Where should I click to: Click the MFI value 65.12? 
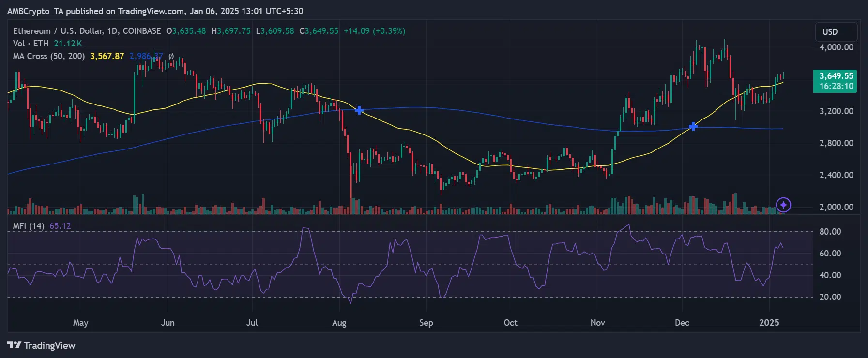pos(60,226)
